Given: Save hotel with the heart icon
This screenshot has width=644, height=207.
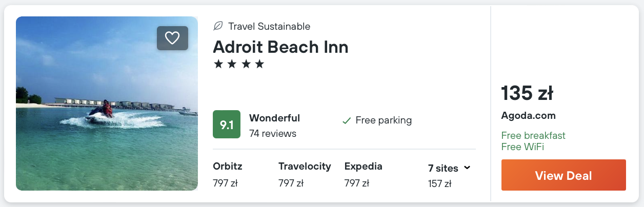Looking at the screenshot, I should pos(172,38).
